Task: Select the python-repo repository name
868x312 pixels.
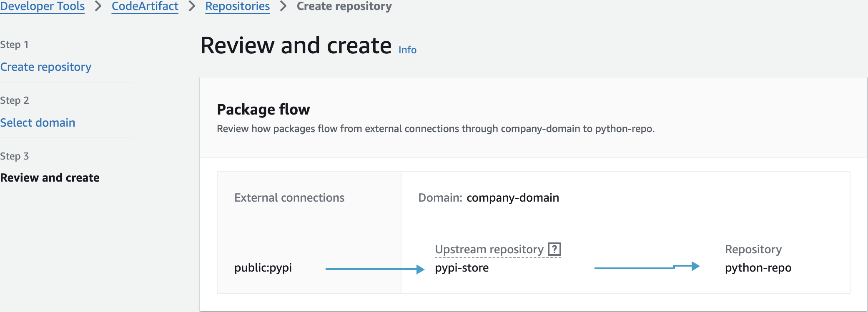Action: coord(758,267)
